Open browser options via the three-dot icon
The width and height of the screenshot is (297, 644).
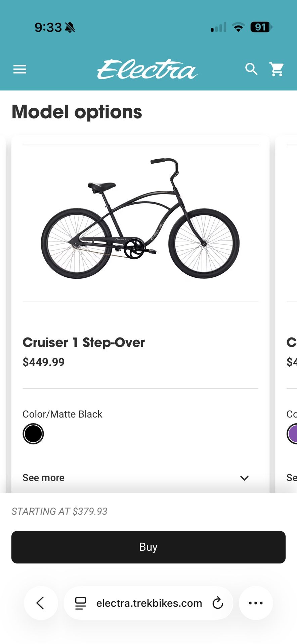click(256, 603)
